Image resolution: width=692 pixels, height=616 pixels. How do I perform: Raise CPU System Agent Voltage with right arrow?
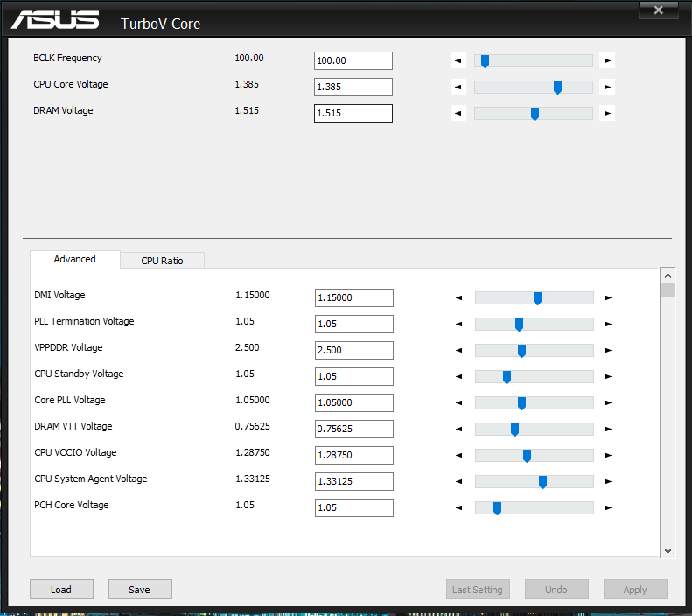point(608,481)
